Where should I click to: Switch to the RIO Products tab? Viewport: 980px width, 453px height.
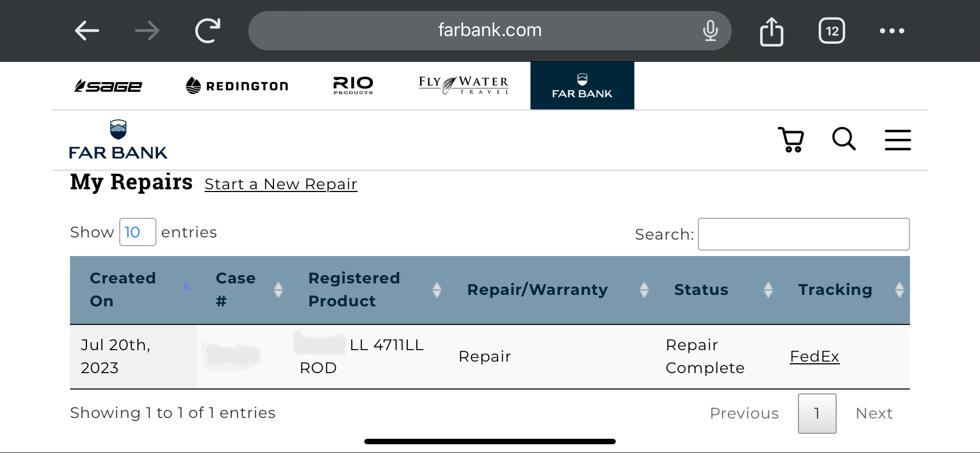coord(353,85)
